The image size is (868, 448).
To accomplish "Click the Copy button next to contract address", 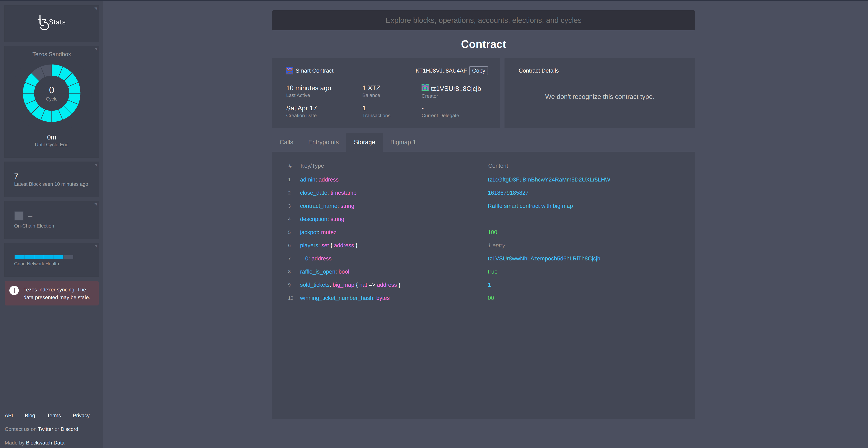I will [x=478, y=71].
